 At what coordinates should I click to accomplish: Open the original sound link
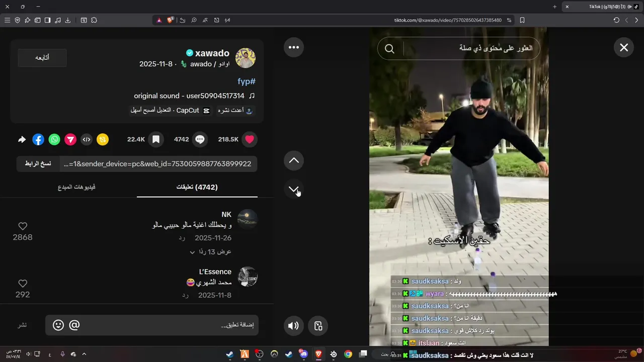[195, 96]
